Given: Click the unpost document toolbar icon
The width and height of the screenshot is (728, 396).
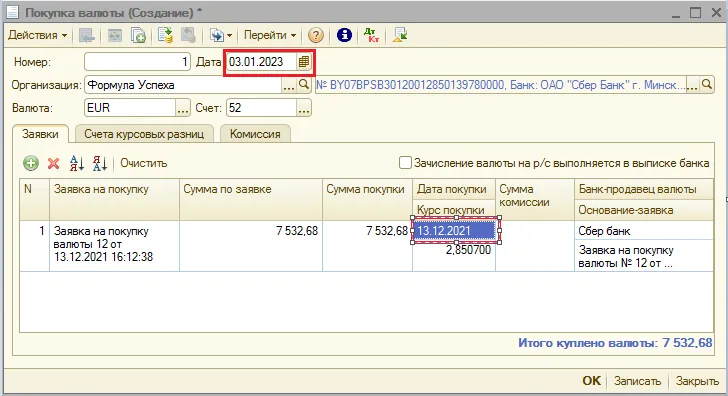Looking at the screenshot, I should pos(188,35).
